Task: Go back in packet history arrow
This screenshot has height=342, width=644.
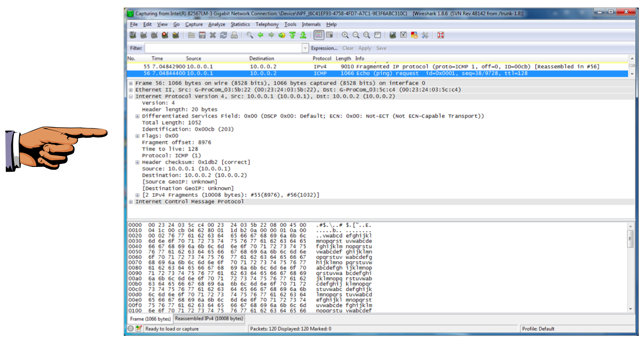Action: [261, 35]
